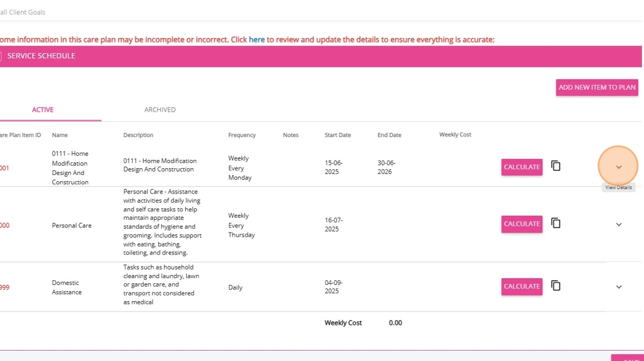Viewport: 644px width, 361px height.
Task: Expand Personal Care row details
Action: coord(619,225)
